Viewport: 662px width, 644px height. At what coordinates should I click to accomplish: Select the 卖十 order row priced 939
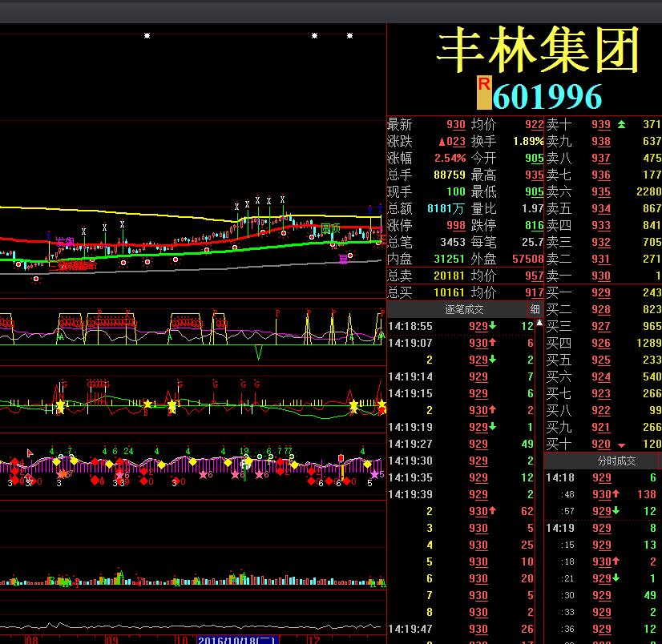(603, 124)
